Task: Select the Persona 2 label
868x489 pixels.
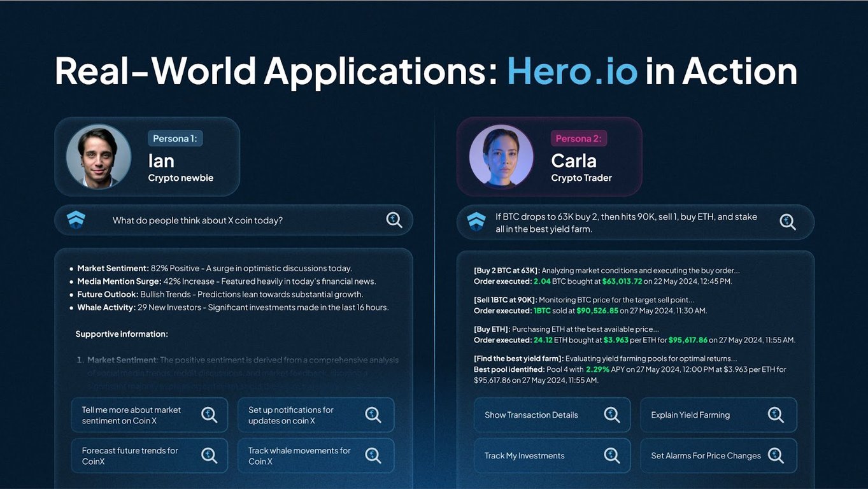Action: point(578,138)
